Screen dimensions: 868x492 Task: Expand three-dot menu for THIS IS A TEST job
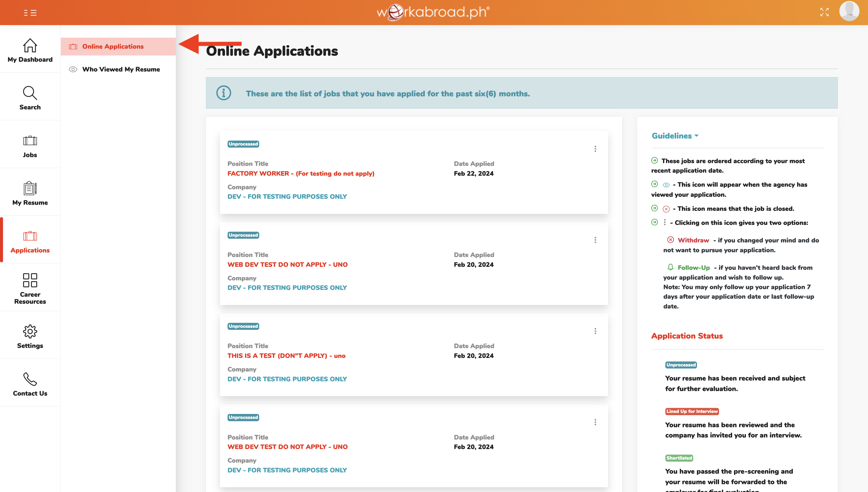[595, 331]
